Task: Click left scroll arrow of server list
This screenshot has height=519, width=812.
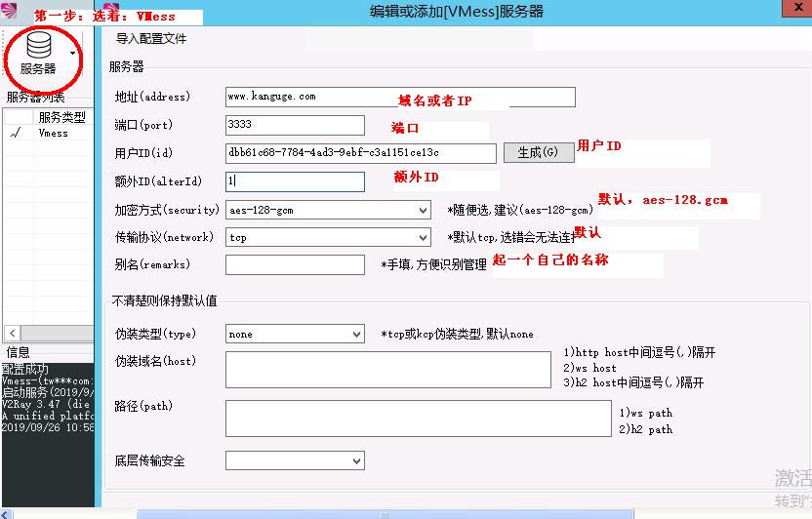Action: tap(10, 334)
